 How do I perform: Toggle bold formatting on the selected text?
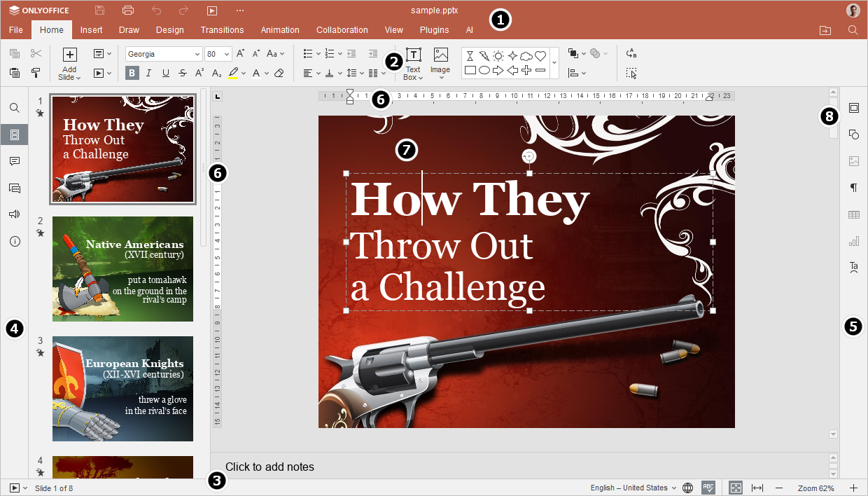click(132, 72)
